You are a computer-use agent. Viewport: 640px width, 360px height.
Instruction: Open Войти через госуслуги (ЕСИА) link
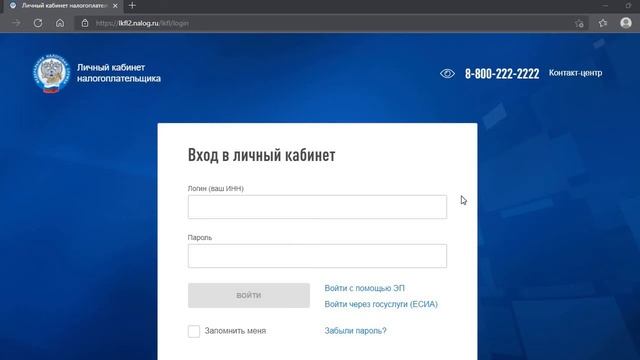click(x=381, y=304)
